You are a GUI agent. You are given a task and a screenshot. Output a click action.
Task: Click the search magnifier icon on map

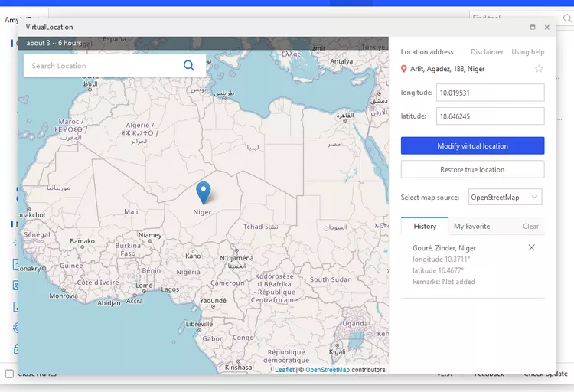point(189,65)
